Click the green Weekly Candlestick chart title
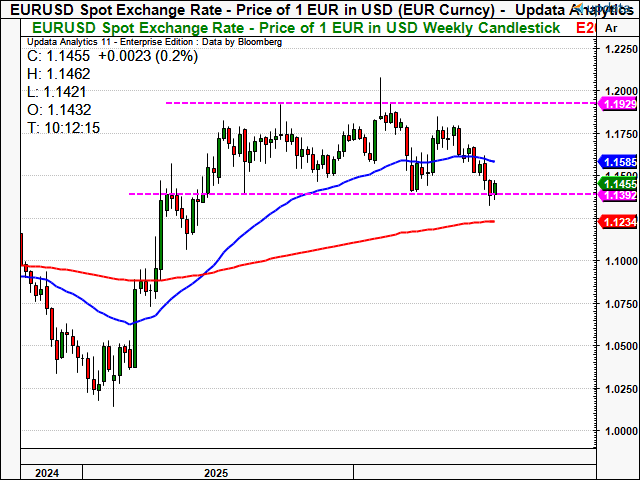The height and width of the screenshot is (480, 640). coord(296,28)
